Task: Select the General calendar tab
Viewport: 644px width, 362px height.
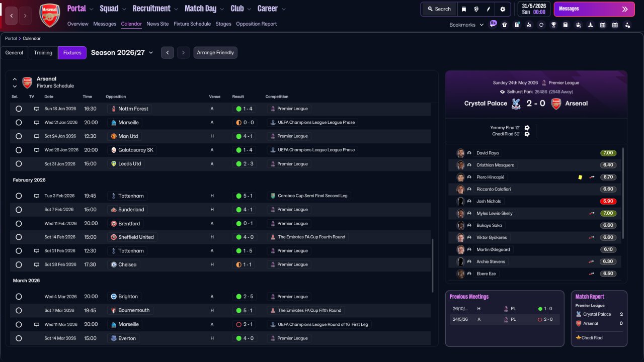Action: tap(14, 53)
